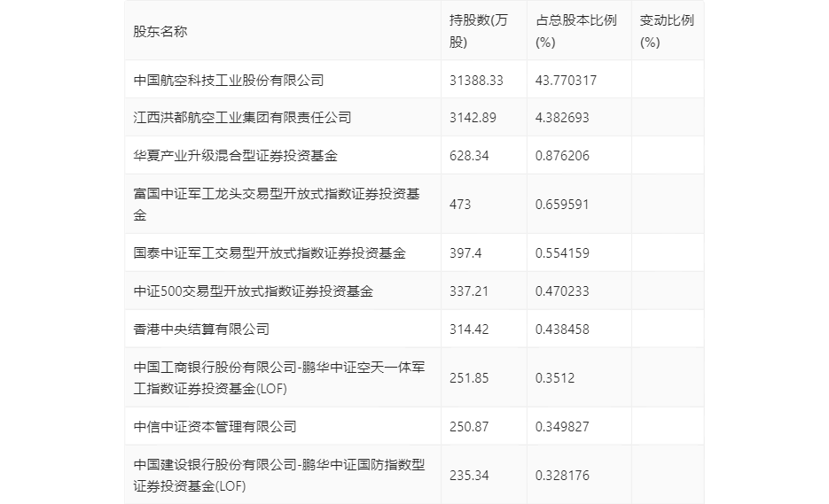
Task: Click the value 3142.89
Action: [x=473, y=117]
